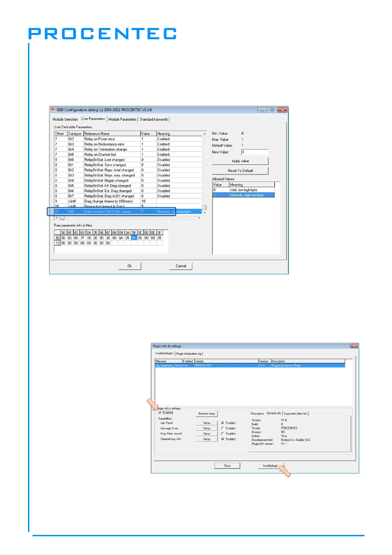Screen dimensions: 392x555
Task: Toggle General msg. info Enabled checkbox
Action: [x=223, y=439]
